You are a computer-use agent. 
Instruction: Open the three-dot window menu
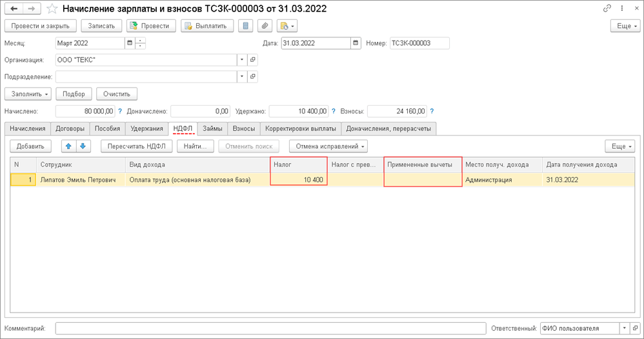coord(622,8)
